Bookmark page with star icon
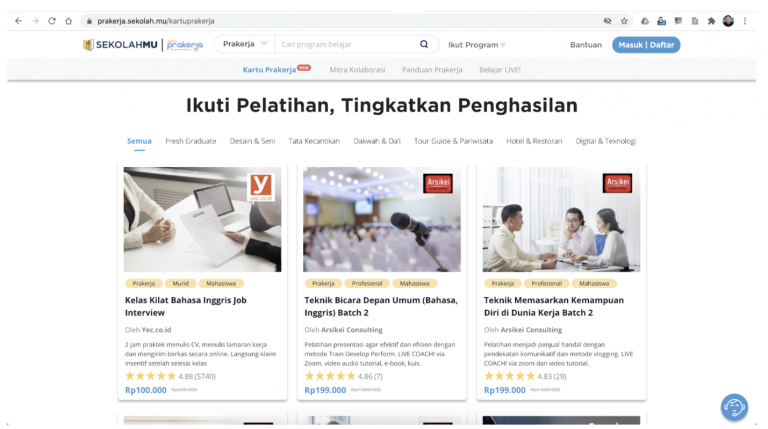This screenshot has width=768, height=429. (624, 21)
